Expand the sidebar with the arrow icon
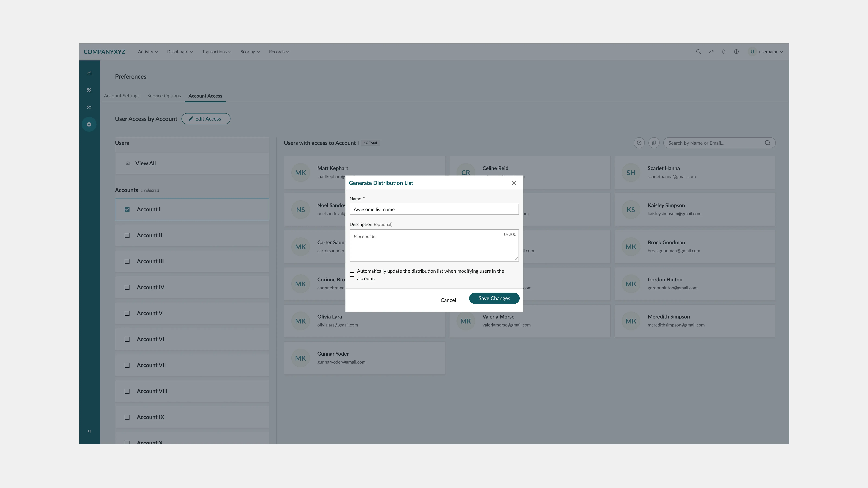Screen dimensions: 868x488 (x=89, y=431)
